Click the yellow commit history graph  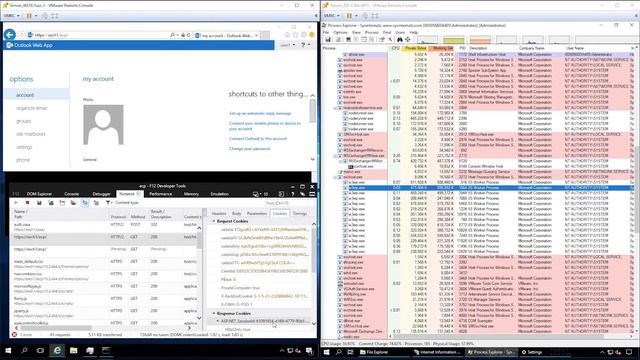pyautogui.click(x=453, y=40)
